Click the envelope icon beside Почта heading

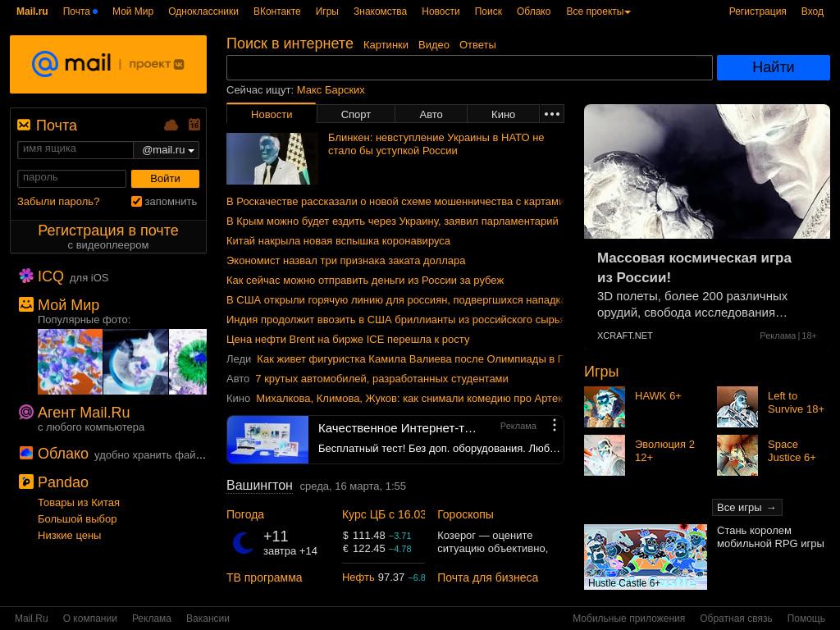pyautogui.click(x=24, y=125)
